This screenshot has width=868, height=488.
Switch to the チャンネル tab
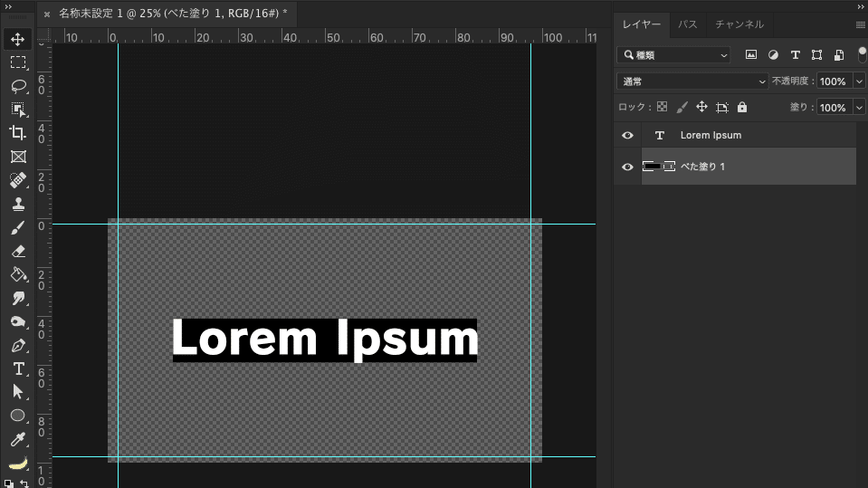[x=739, y=24]
